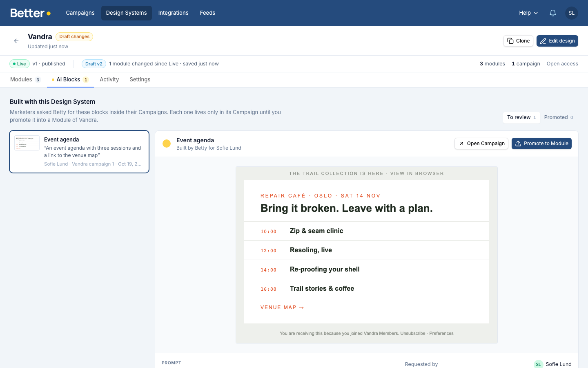Open the Campaigns menu

[80, 13]
